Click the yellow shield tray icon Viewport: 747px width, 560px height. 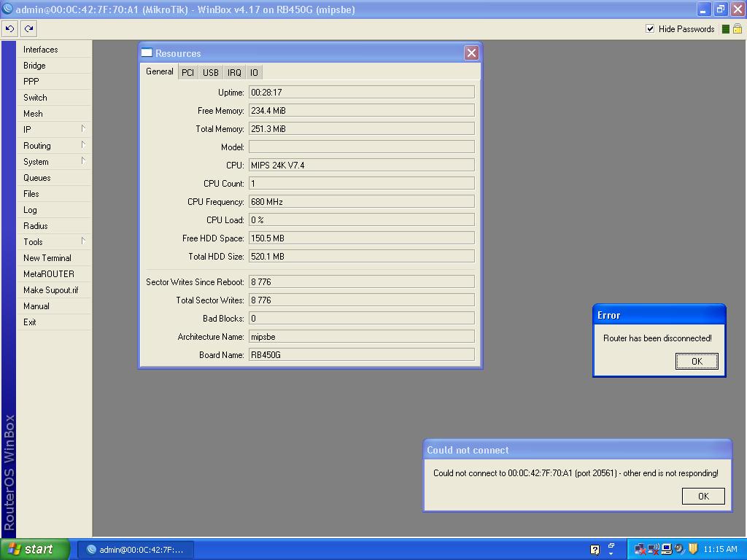(693, 549)
